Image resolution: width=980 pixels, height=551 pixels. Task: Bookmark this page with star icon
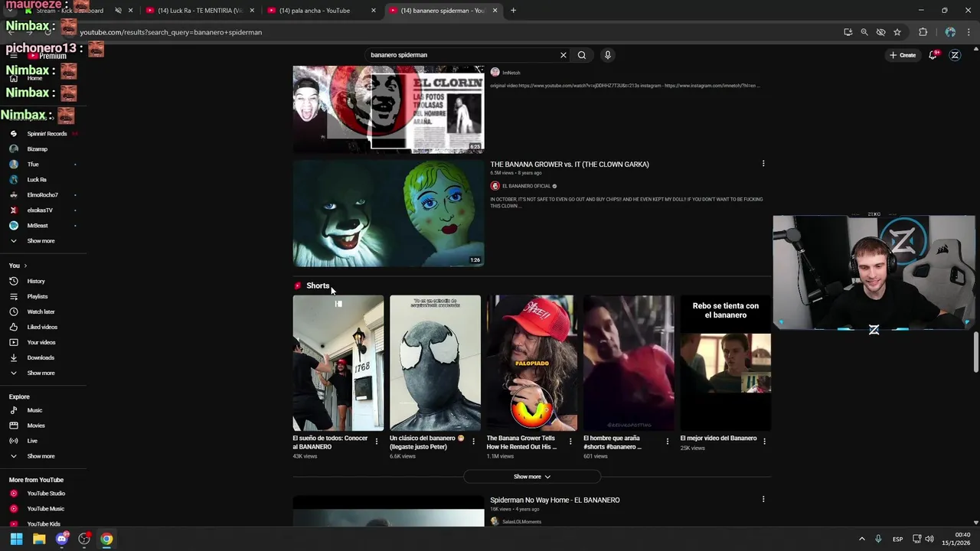(897, 32)
